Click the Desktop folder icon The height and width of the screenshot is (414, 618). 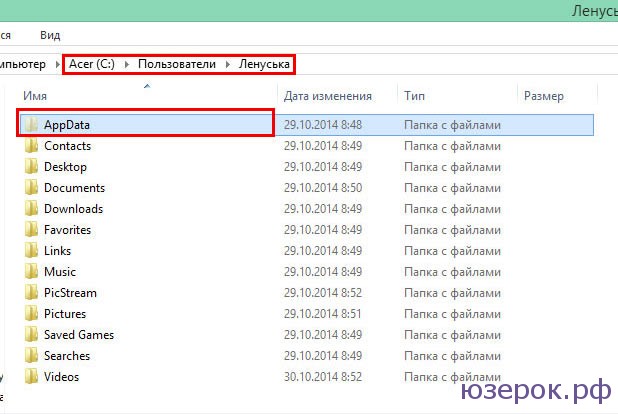pyautogui.click(x=32, y=167)
